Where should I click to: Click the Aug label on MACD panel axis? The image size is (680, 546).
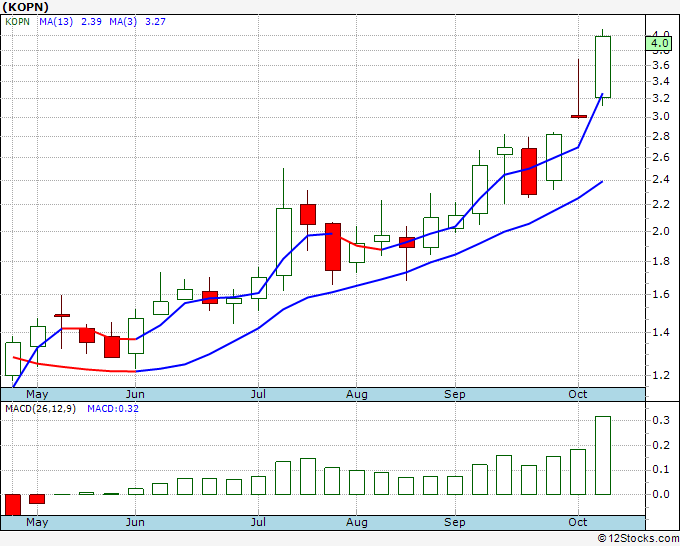tap(357, 522)
